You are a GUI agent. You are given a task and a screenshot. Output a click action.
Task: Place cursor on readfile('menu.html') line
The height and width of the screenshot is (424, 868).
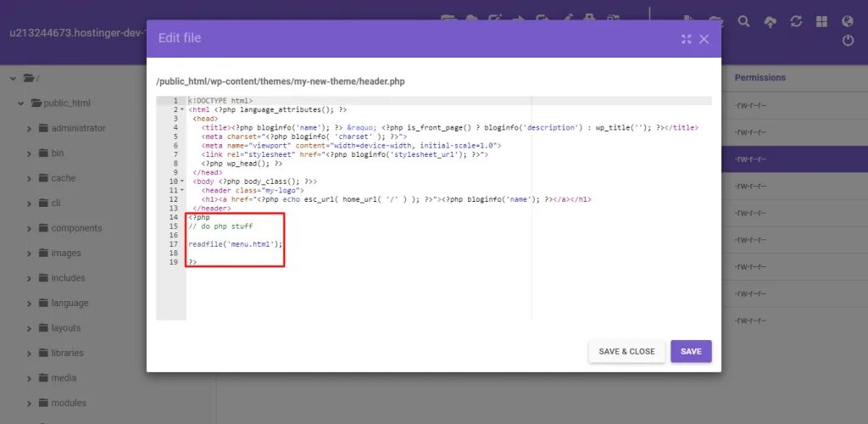click(x=236, y=244)
